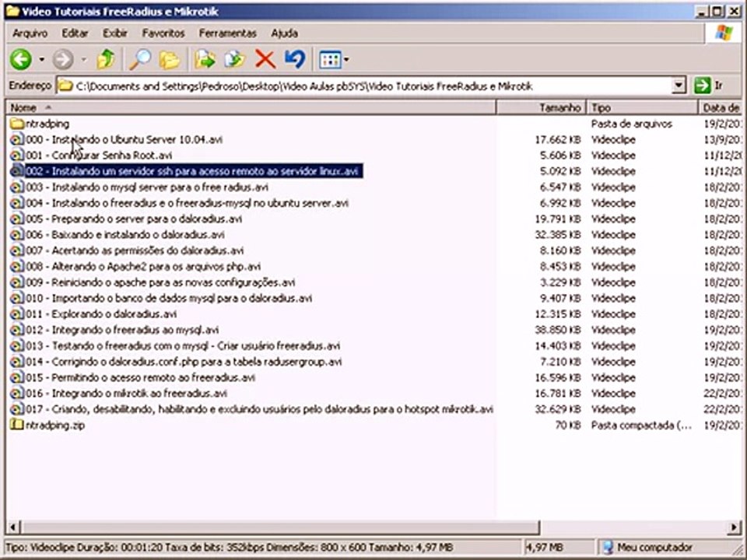Click the 4,97 MB status bar entry
747x560 pixels.
tap(543, 547)
